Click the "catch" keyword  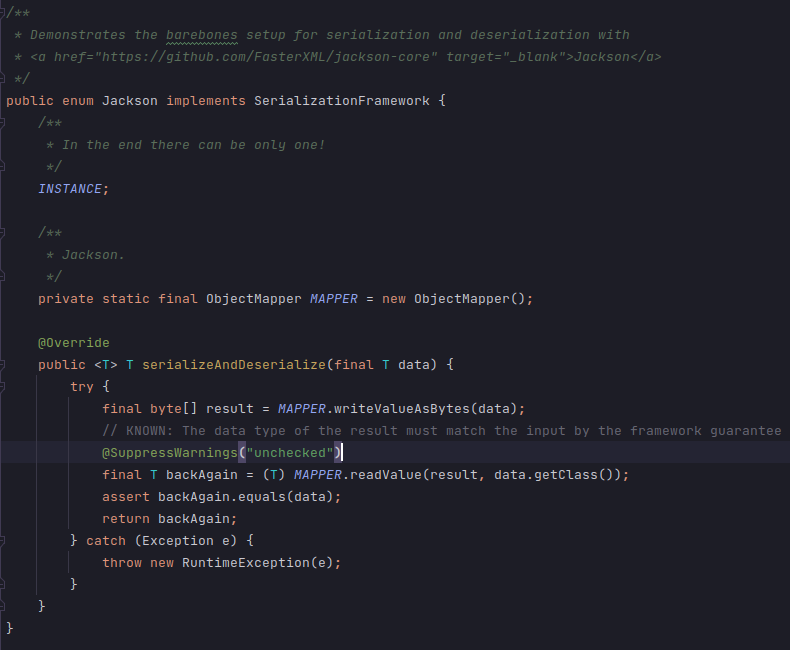(x=106, y=541)
